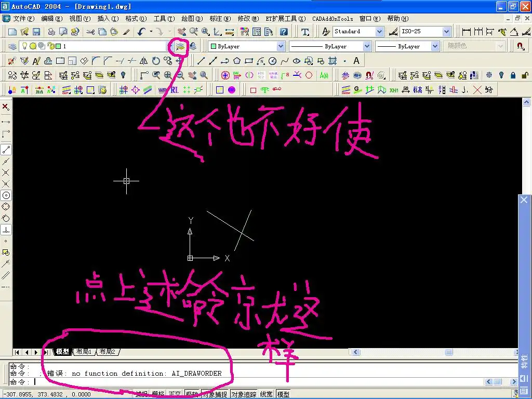Toggle 对象捕捉 object snap in status bar
532x399 pixels.
(x=215, y=394)
